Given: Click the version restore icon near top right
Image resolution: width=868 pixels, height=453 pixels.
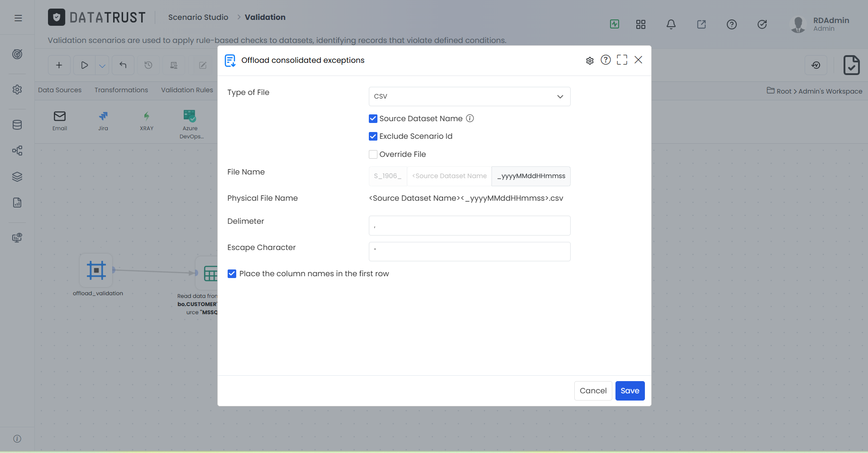Looking at the screenshot, I should tap(816, 65).
